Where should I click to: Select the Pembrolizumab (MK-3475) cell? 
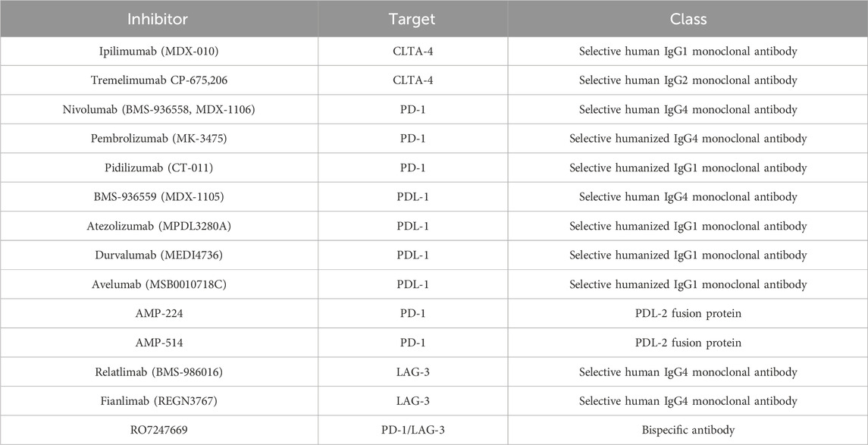158,139
